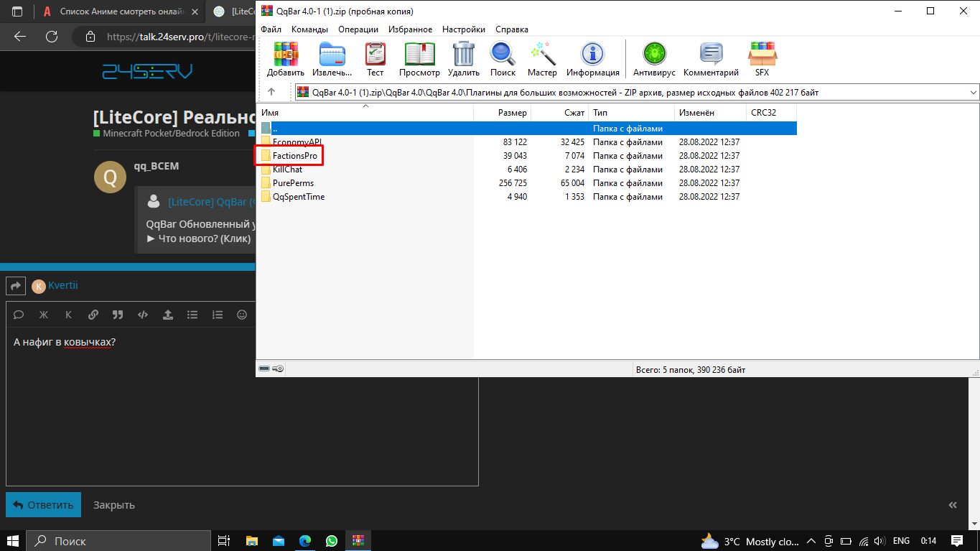The image size is (980, 551).
Task: Expand the 'Что нового? (Клик)' spoiler
Action: coord(199,238)
